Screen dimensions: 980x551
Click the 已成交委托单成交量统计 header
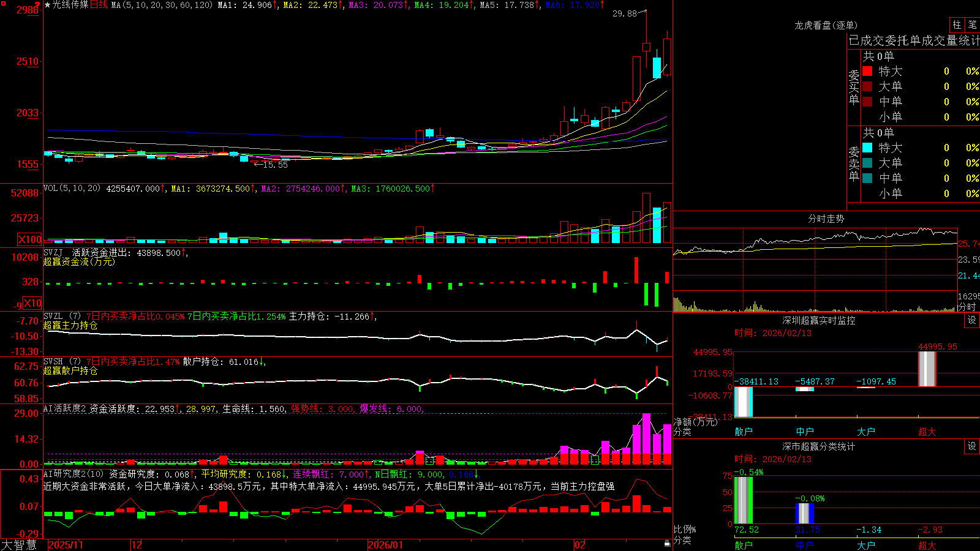(x=914, y=40)
